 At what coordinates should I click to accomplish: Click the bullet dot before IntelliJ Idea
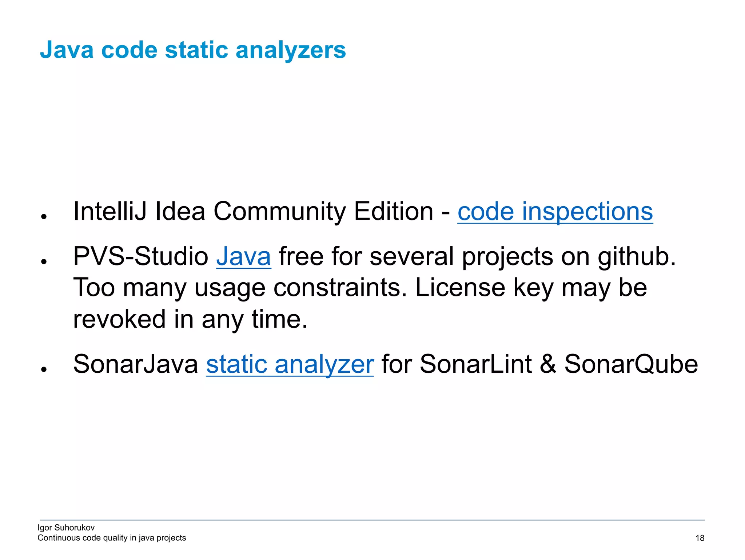coord(44,217)
